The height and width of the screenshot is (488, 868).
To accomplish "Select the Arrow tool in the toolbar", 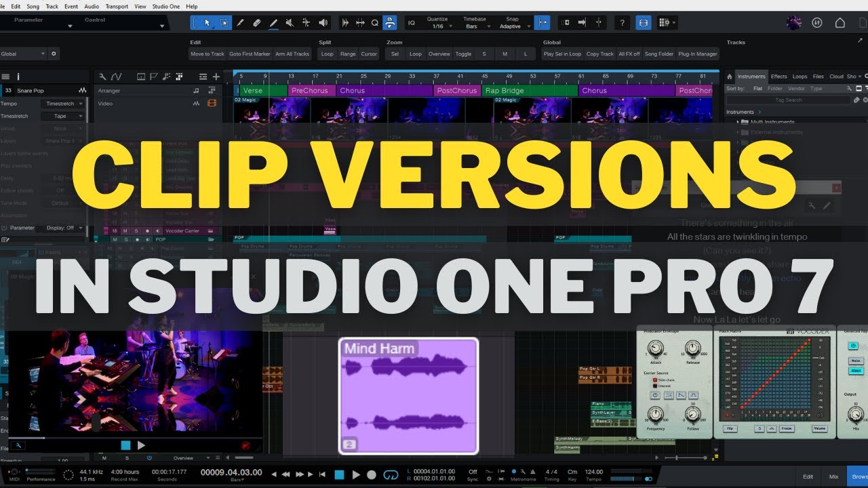I will click(208, 22).
